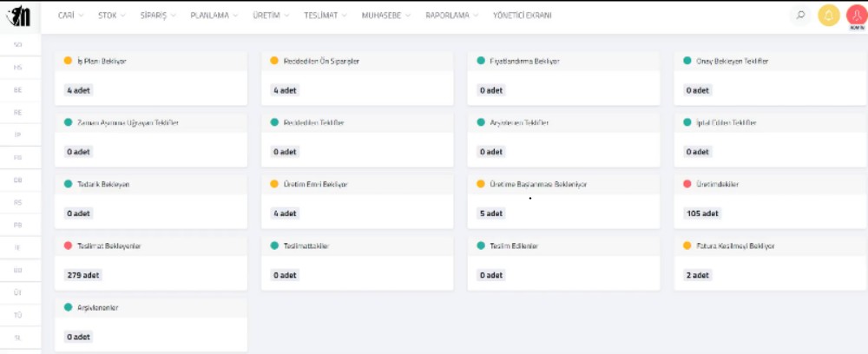Go to YÖNETİCİ EKRANI menu item

pos(522,16)
